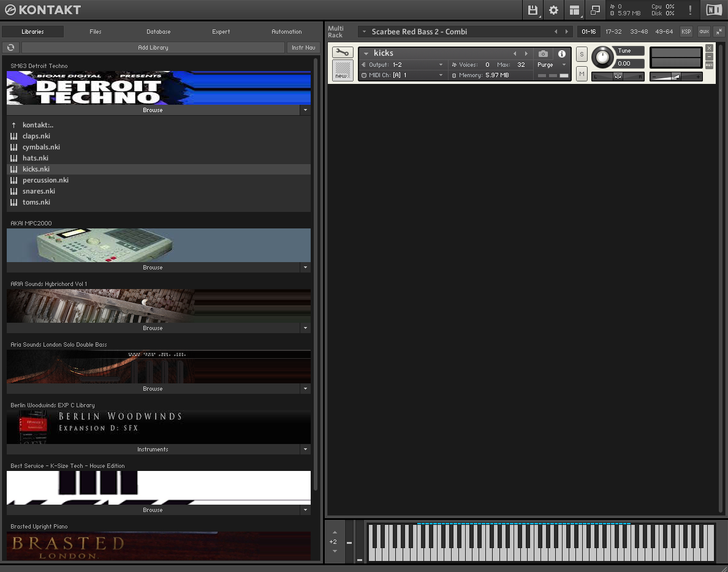Click Browse under Detroit Techno
728x572 pixels.
[153, 110]
